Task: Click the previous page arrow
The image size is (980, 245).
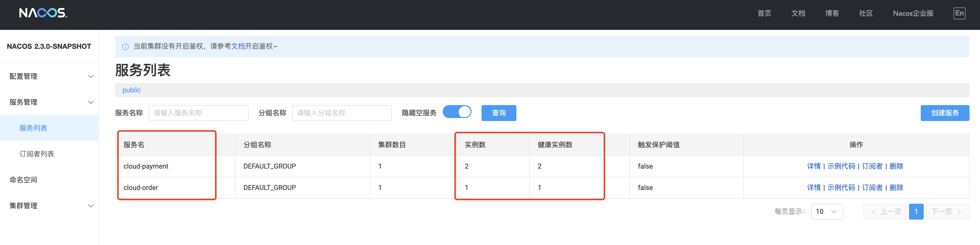Action: pos(885,212)
